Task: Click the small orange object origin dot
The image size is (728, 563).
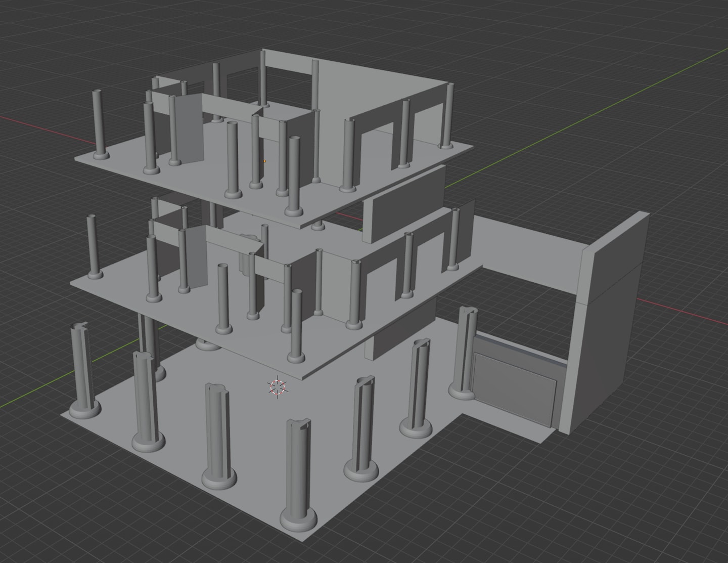Action: point(264,161)
